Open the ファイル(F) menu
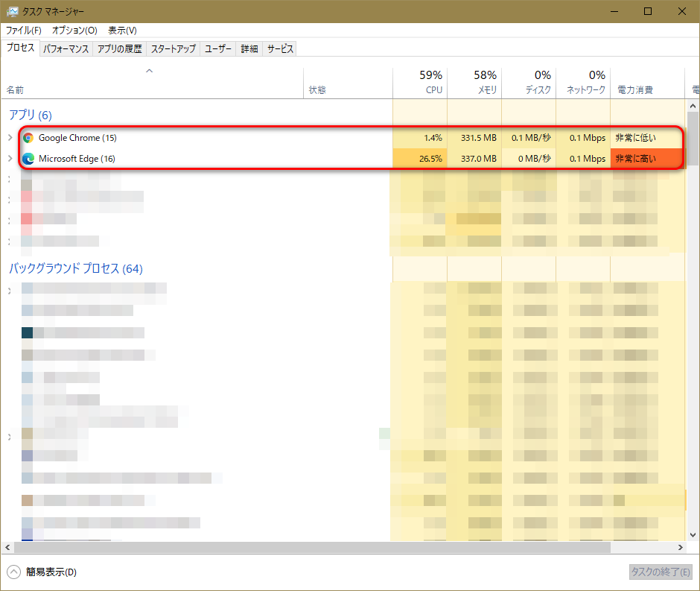Screen dimensions: 700x591 point(24,31)
